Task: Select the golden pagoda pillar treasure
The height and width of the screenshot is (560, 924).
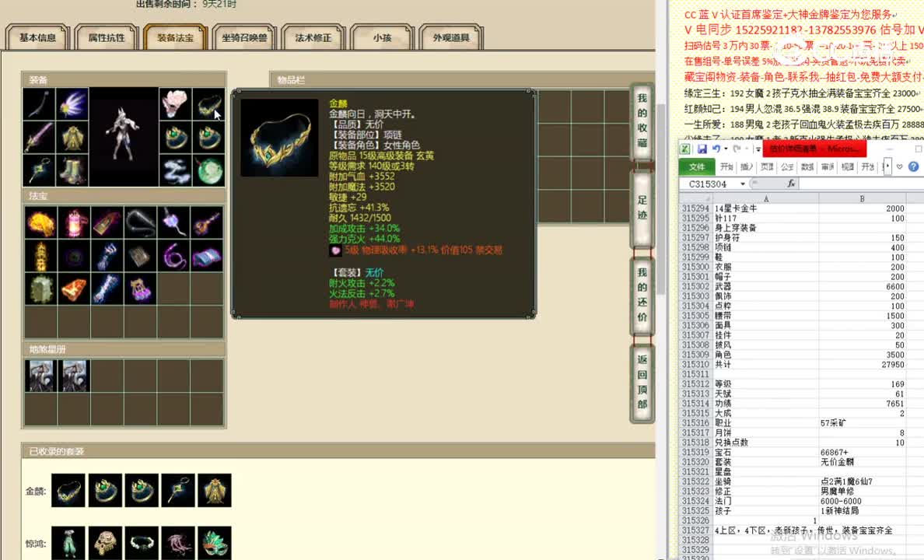Action: [x=40, y=256]
